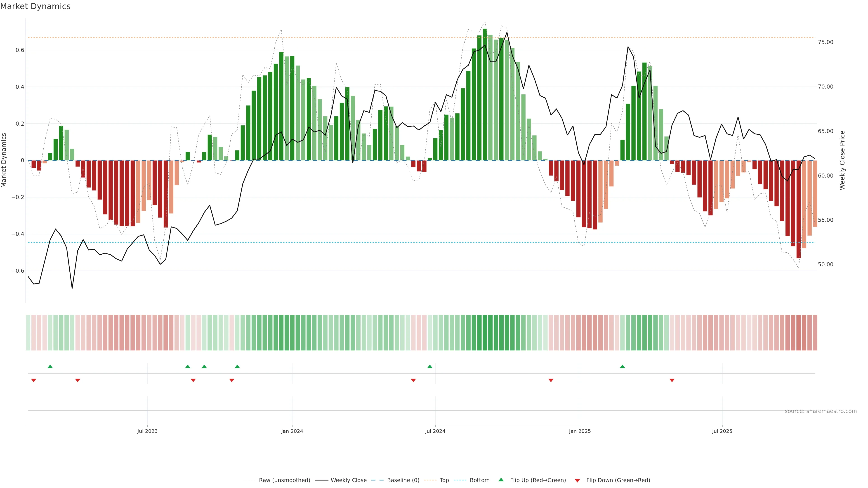The image size is (868, 488).
Task: Click the Top legend label
Action: pyautogui.click(x=444, y=480)
